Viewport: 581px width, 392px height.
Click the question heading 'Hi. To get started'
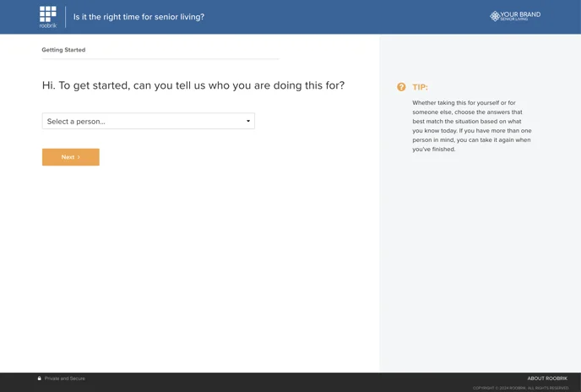(x=193, y=85)
